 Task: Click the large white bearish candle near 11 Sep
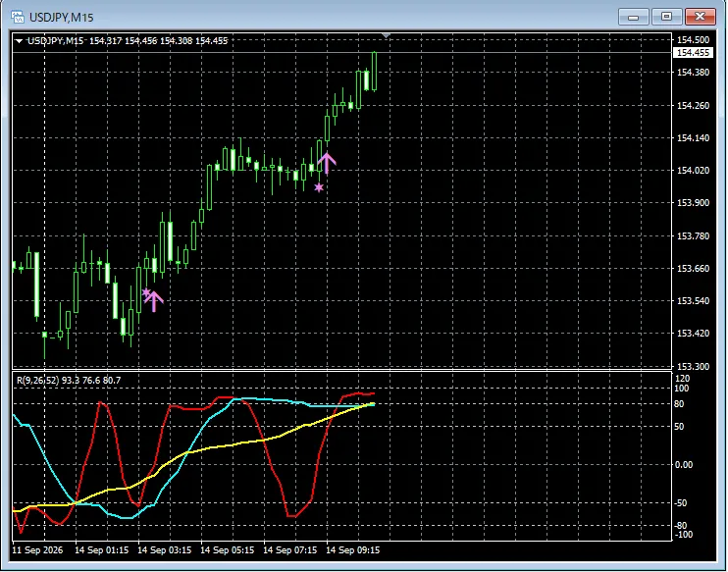pyautogui.click(x=36, y=285)
